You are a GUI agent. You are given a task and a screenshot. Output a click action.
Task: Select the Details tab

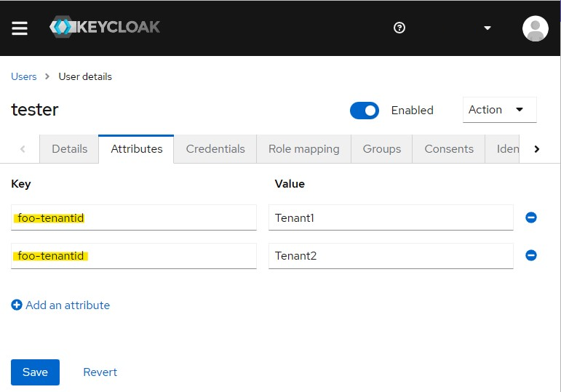[69, 149]
